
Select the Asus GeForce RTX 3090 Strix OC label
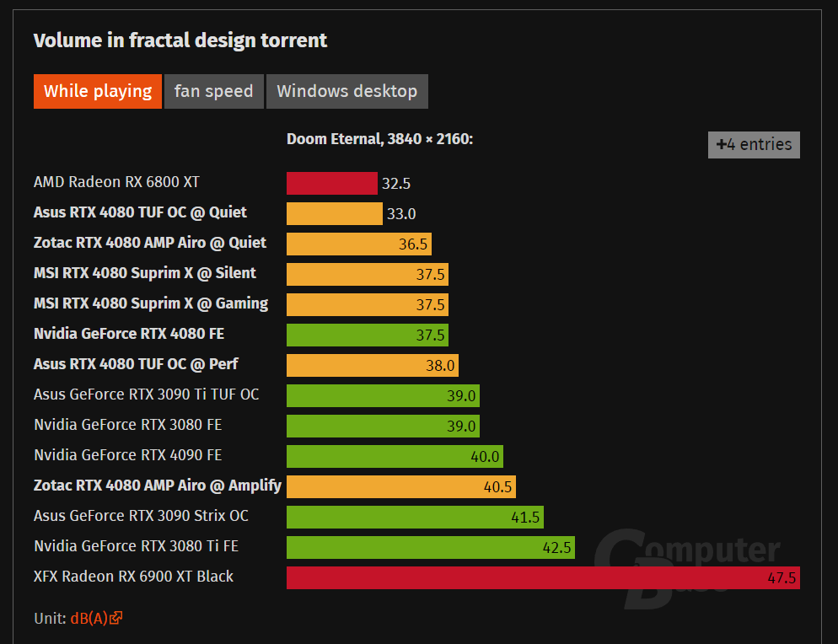point(141,516)
